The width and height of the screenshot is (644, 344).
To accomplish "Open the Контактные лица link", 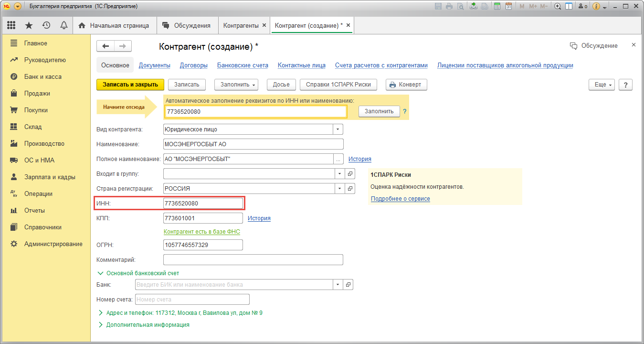I will [x=302, y=65].
